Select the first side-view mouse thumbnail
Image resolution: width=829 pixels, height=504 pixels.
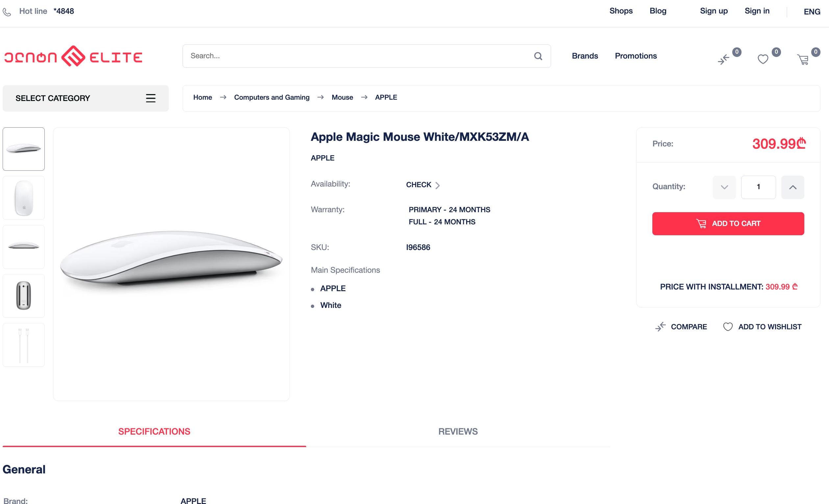tap(24, 149)
